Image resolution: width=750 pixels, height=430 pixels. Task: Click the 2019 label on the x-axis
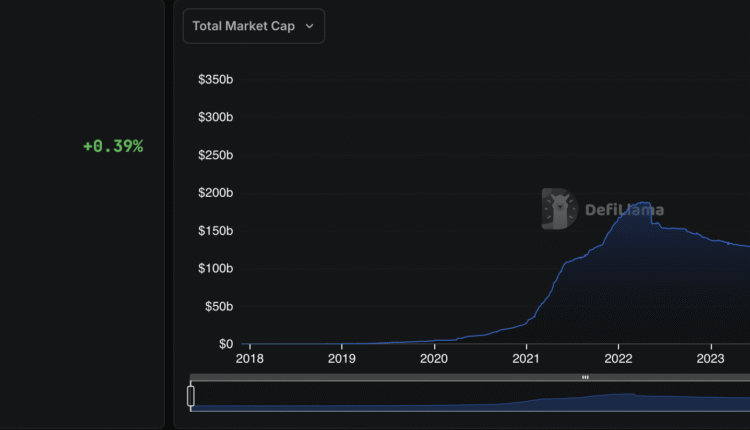342,358
